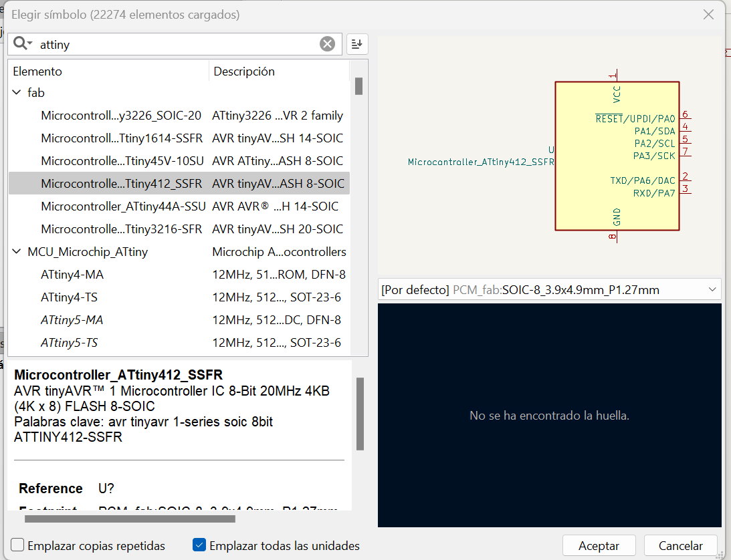Click the RXD/PA7 pin label
This screenshot has height=560, width=731.
click(x=654, y=193)
